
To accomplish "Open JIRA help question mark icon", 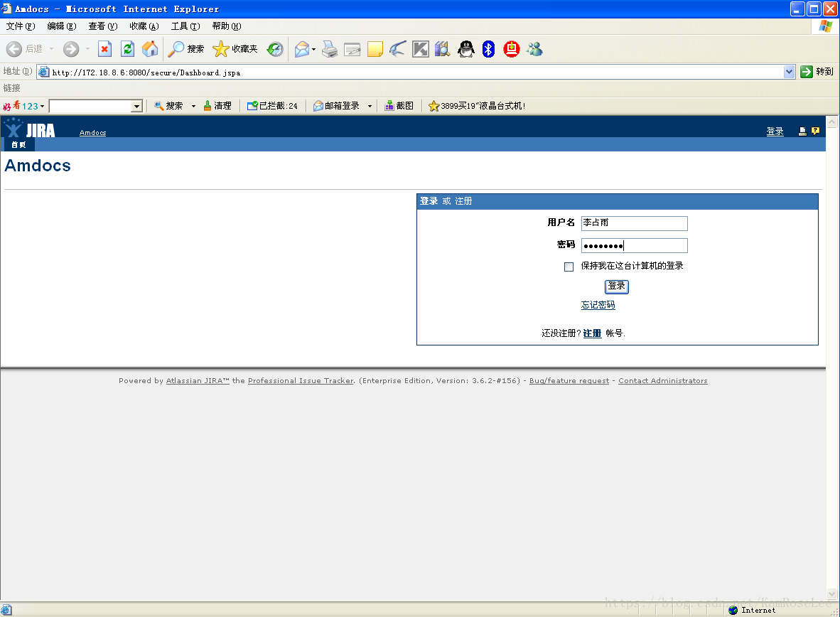I will coord(815,131).
